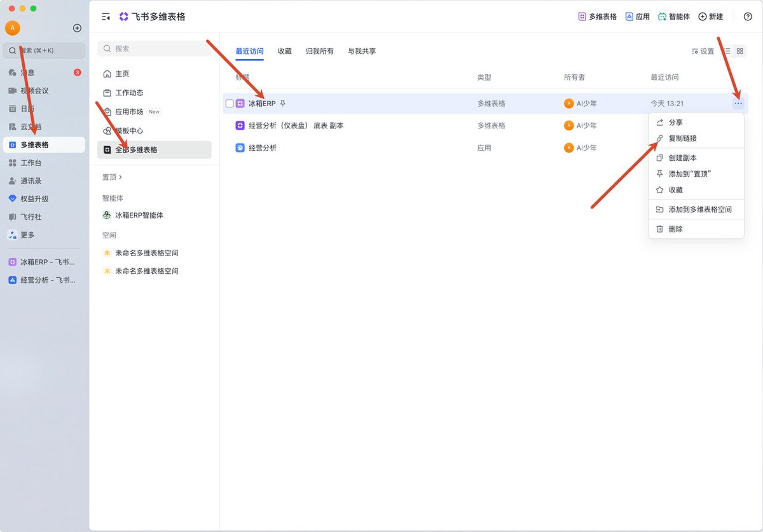Image resolution: width=763 pixels, height=532 pixels.
Task: Choose 添加到多维表格空间 in the menu
Action: point(696,209)
